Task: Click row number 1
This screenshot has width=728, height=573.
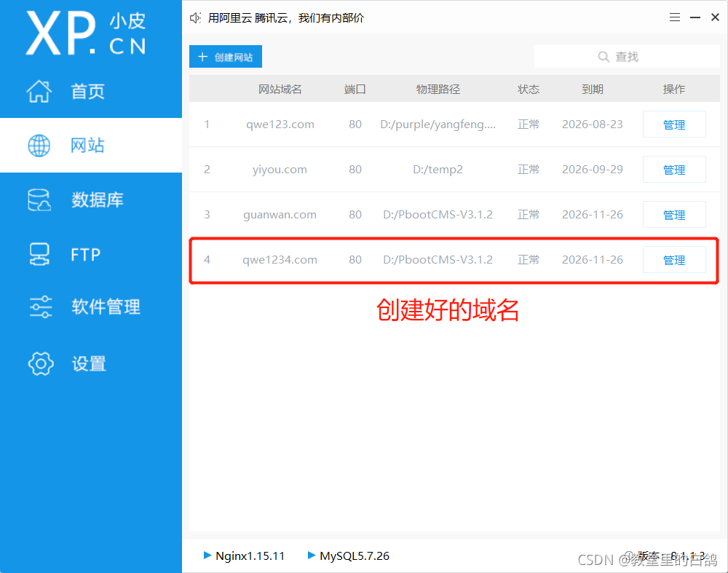Action: point(207,125)
